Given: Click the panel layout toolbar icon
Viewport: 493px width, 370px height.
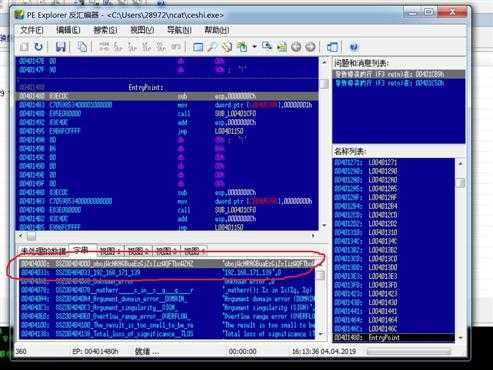Looking at the screenshot, I should coord(332,47).
